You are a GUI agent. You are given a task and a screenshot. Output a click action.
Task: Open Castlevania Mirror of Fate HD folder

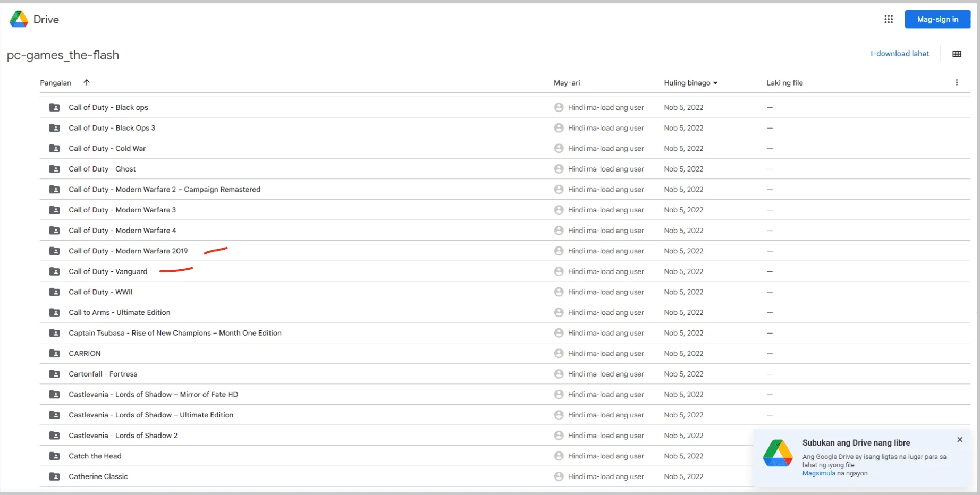pos(153,395)
